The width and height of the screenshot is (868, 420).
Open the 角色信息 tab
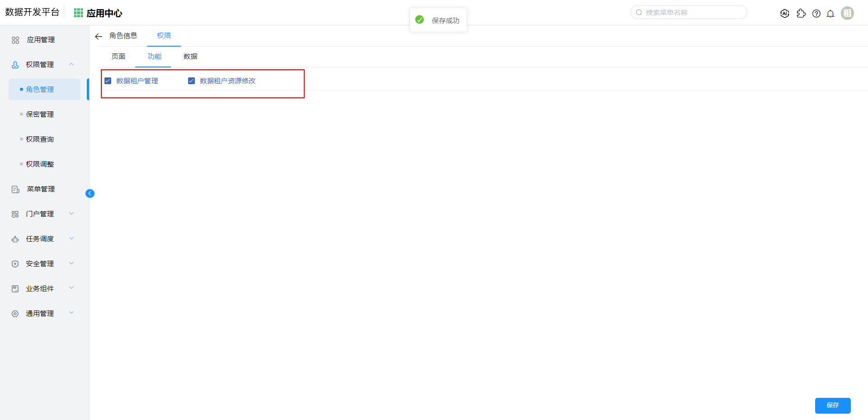coord(123,36)
